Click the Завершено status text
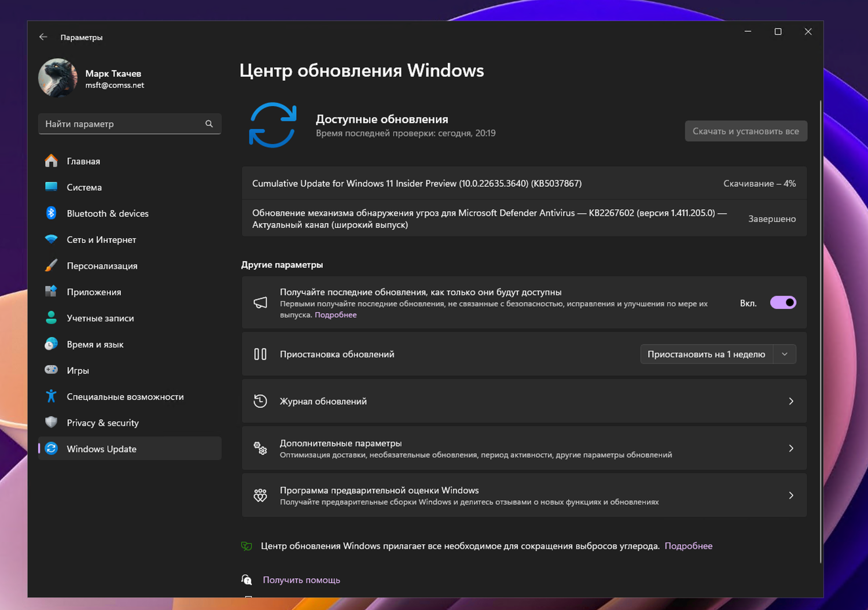 click(x=772, y=219)
